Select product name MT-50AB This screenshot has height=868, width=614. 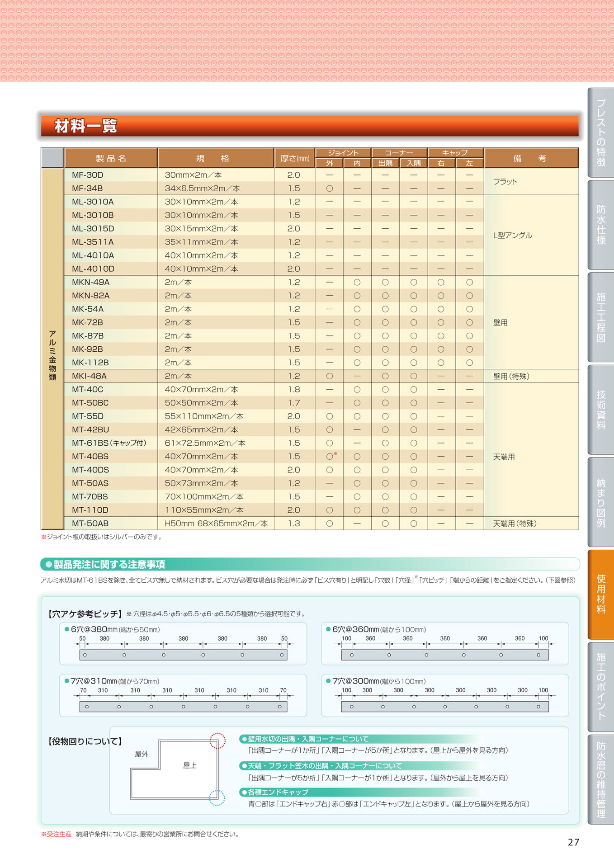[90, 524]
